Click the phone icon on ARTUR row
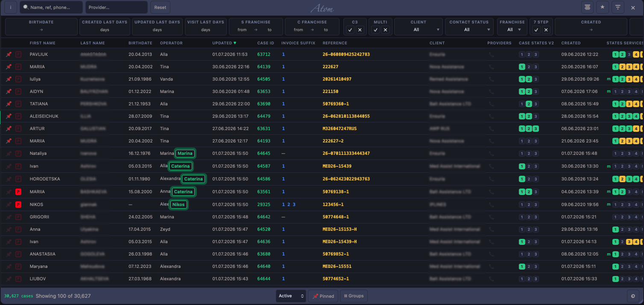 [492, 129]
